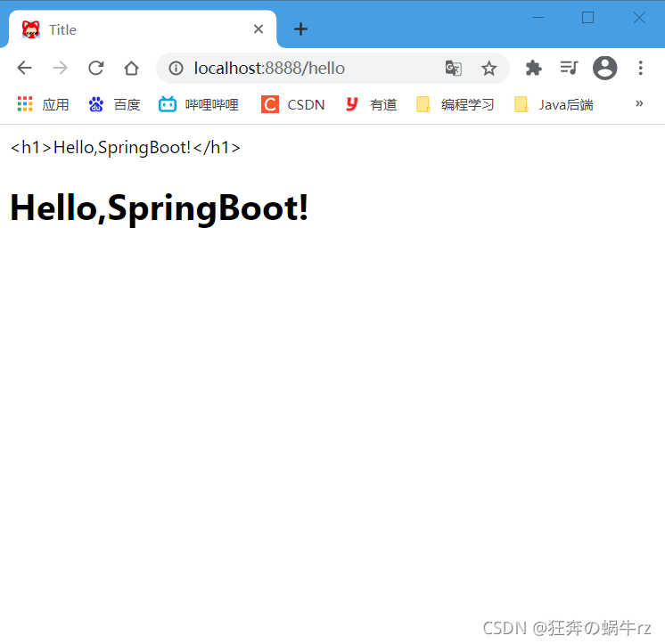
Task: Click the address bar URL localhost:8888/hello
Action: 269,68
